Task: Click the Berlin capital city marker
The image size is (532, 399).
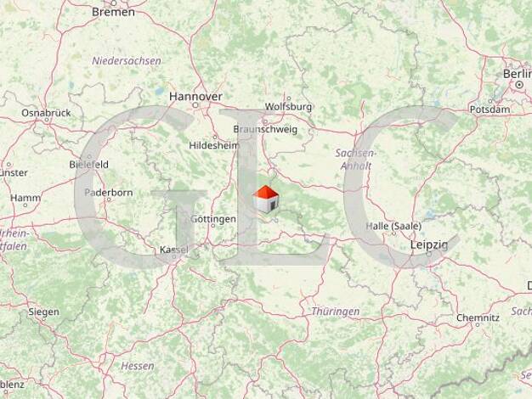Action: point(519,85)
